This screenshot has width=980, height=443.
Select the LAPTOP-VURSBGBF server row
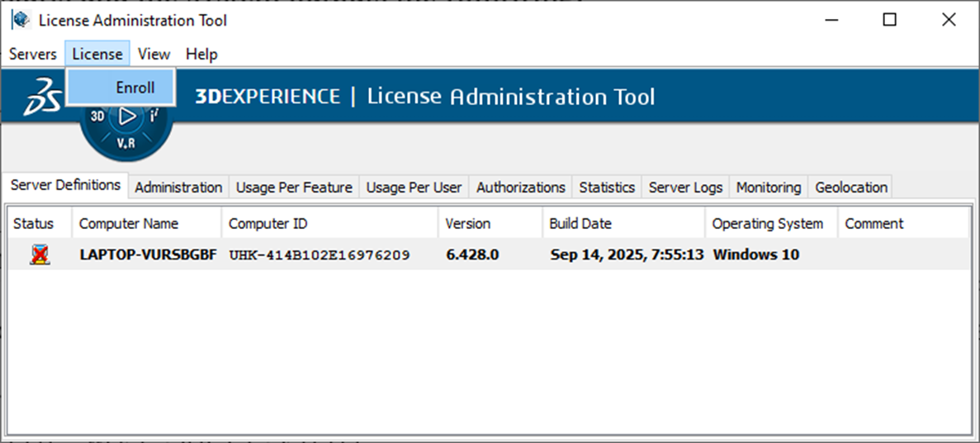[148, 255]
